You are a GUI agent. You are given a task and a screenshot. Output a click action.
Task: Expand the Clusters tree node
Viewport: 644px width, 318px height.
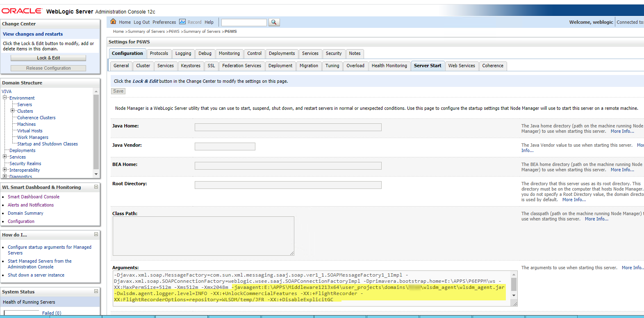[x=13, y=111]
